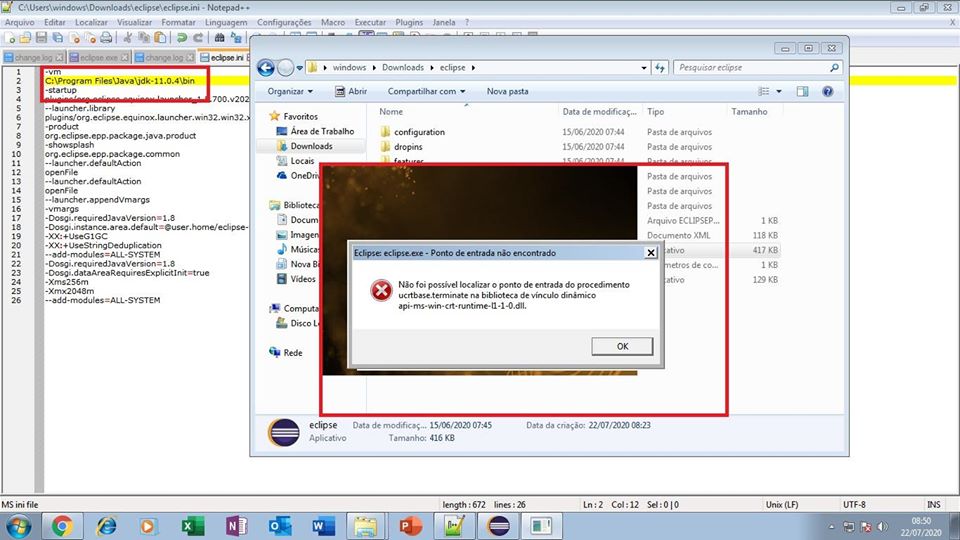Click the volume icon in system tray
The width and height of the screenshot is (960, 540).
(x=882, y=527)
